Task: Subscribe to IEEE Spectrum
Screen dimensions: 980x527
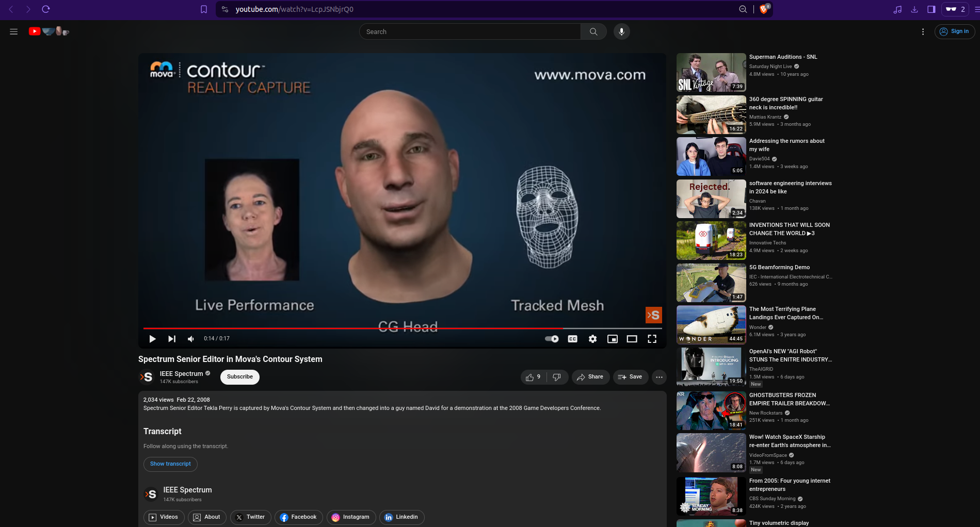Action: tap(240, 377)
